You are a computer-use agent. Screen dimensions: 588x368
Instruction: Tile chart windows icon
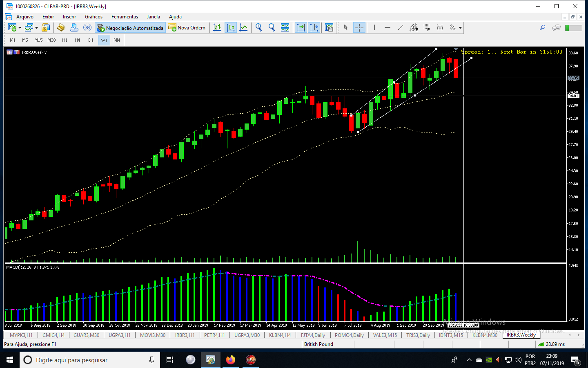[x=285, y=28]
